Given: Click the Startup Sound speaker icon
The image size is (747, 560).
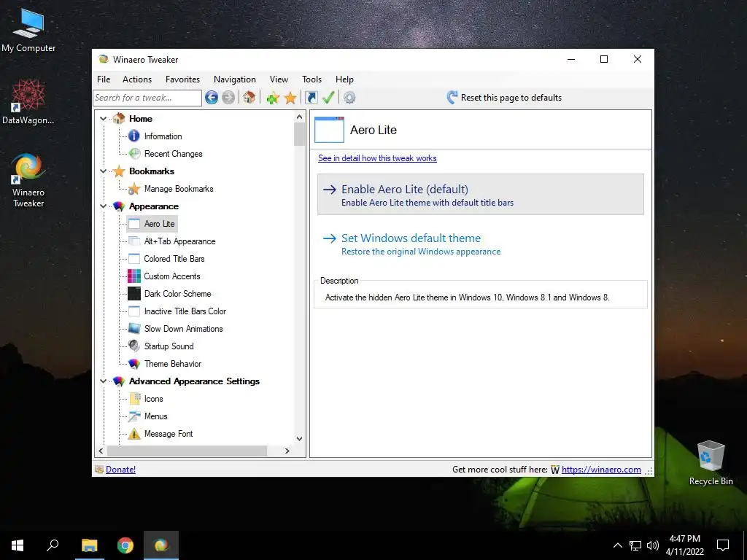Looking at the screenshot, I should (x=134, y=346).
